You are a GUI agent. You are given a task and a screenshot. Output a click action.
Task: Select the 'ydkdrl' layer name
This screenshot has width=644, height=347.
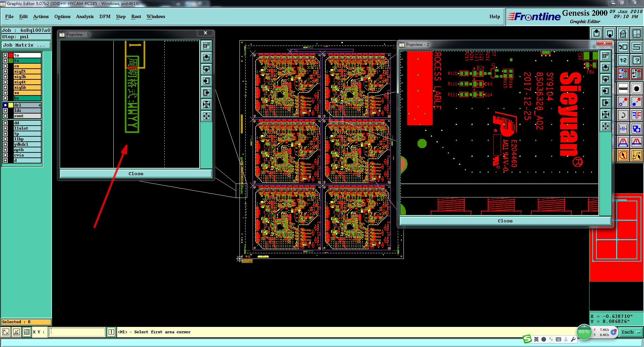point(27,144)
